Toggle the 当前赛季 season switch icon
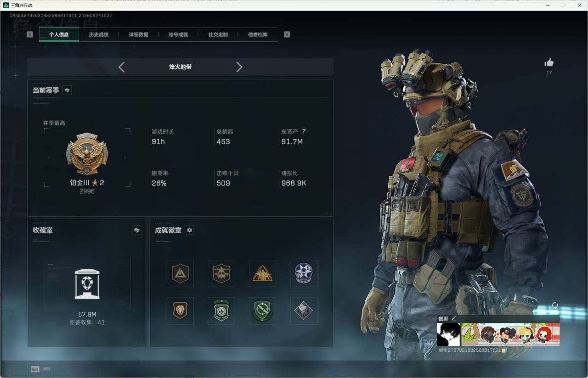 click(67, 90)
